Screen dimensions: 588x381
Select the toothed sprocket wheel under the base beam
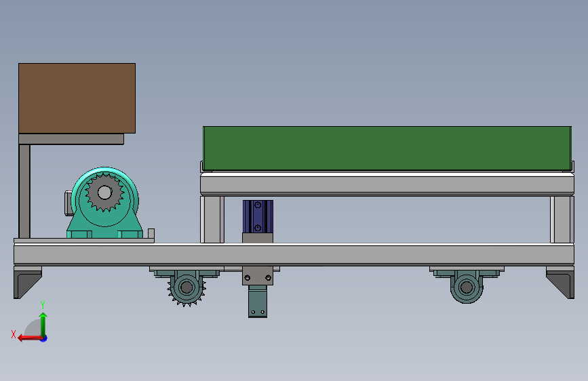click(187, 288)
